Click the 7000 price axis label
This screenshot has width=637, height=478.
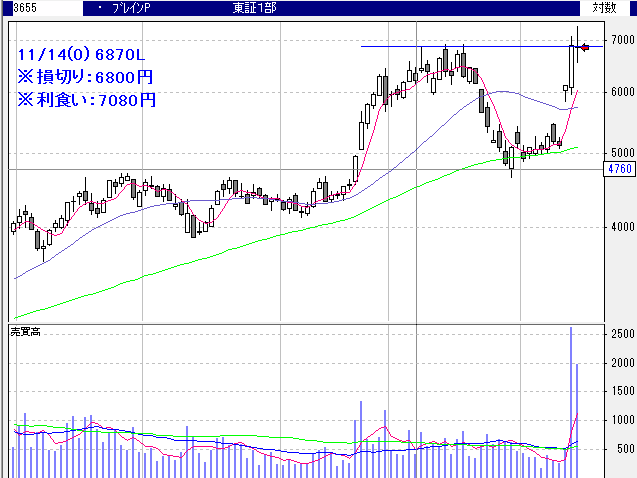click(621, 40)
